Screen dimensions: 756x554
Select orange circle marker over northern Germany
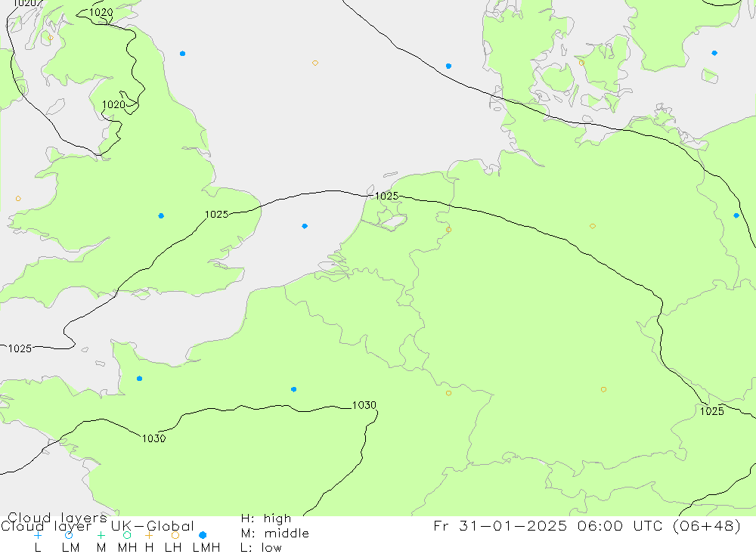pyautogui.click(x=593, y=226)
